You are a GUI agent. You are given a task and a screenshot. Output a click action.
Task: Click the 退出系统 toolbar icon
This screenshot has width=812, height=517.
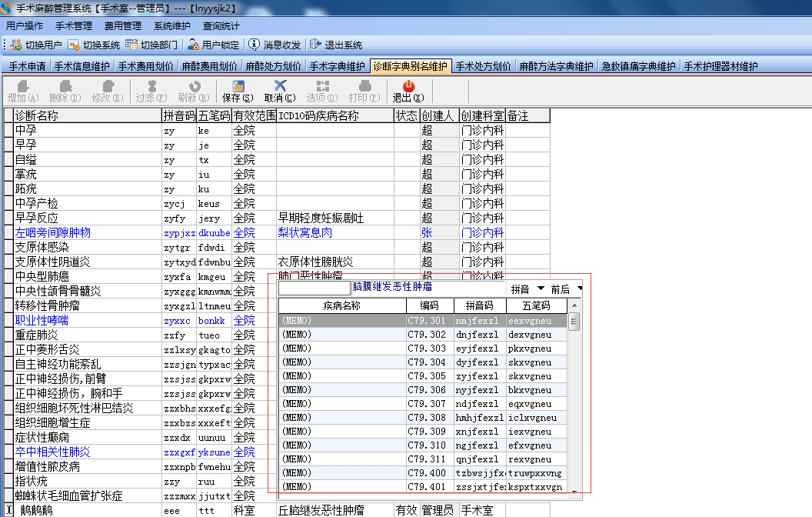pos(315,45)
